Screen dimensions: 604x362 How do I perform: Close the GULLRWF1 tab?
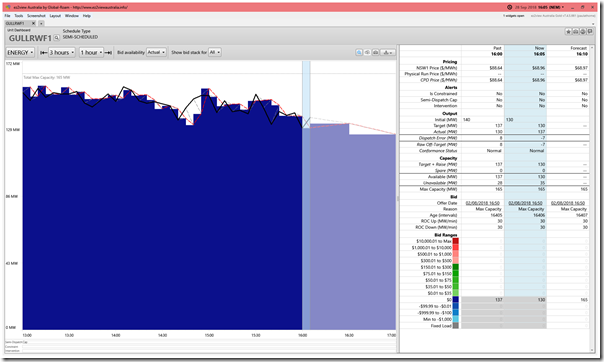click(33, 23)
